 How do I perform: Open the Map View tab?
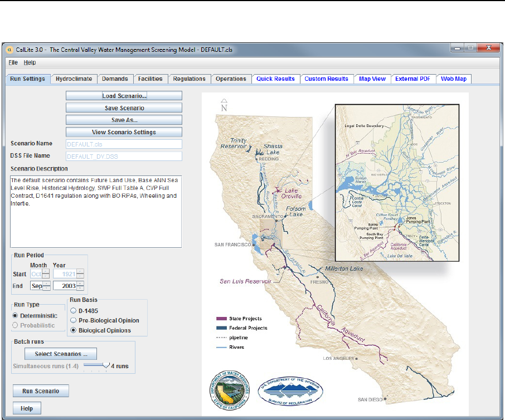(372, 79)
